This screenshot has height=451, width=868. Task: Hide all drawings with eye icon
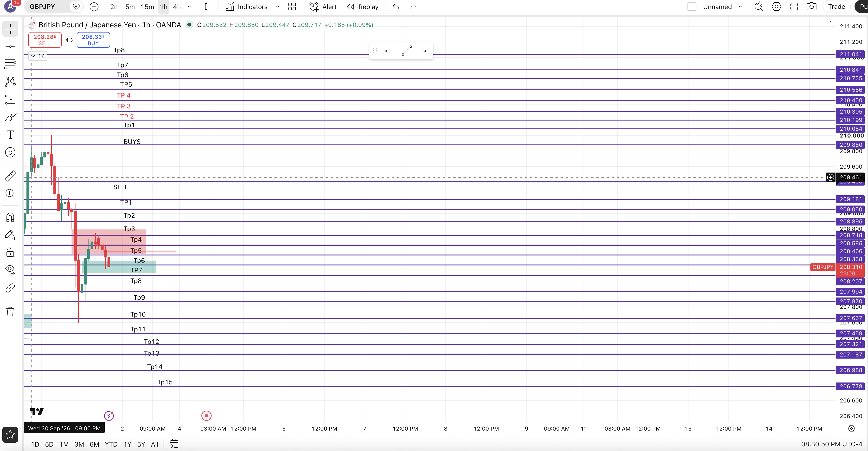(10, 270)
